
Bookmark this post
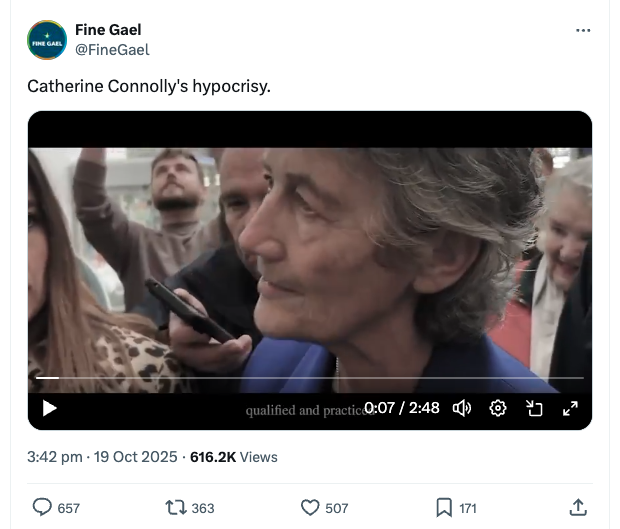[445, 508]
